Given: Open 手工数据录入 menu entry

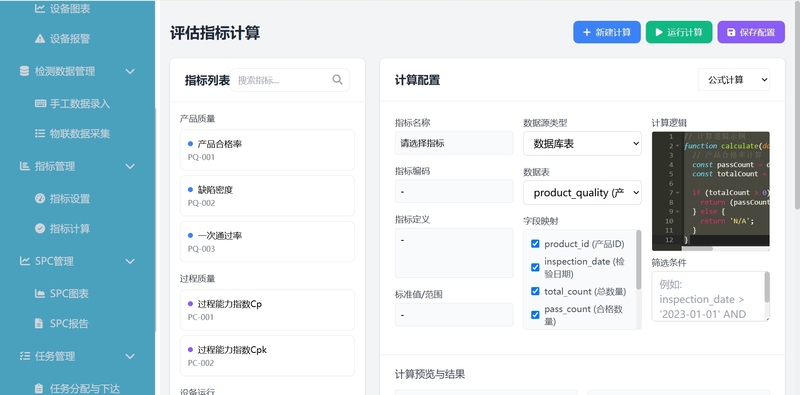Looking at the screenshot, I should click(80, 104).
